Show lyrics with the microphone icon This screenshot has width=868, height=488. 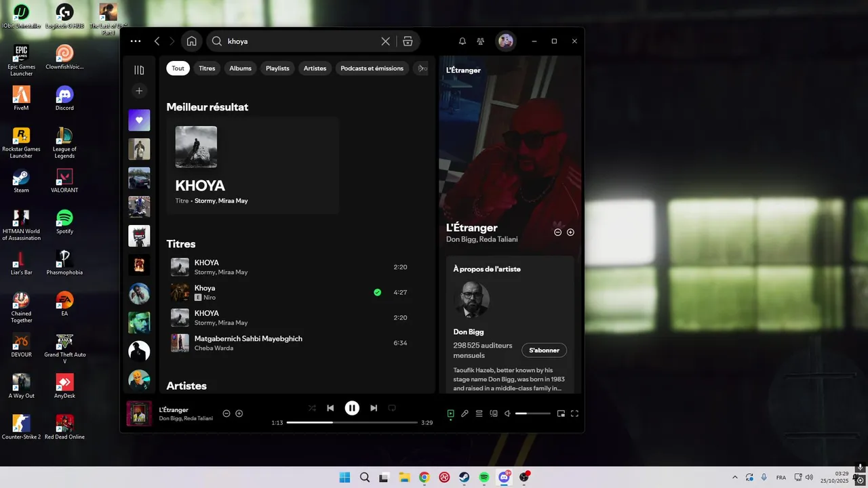click(465, 413)
